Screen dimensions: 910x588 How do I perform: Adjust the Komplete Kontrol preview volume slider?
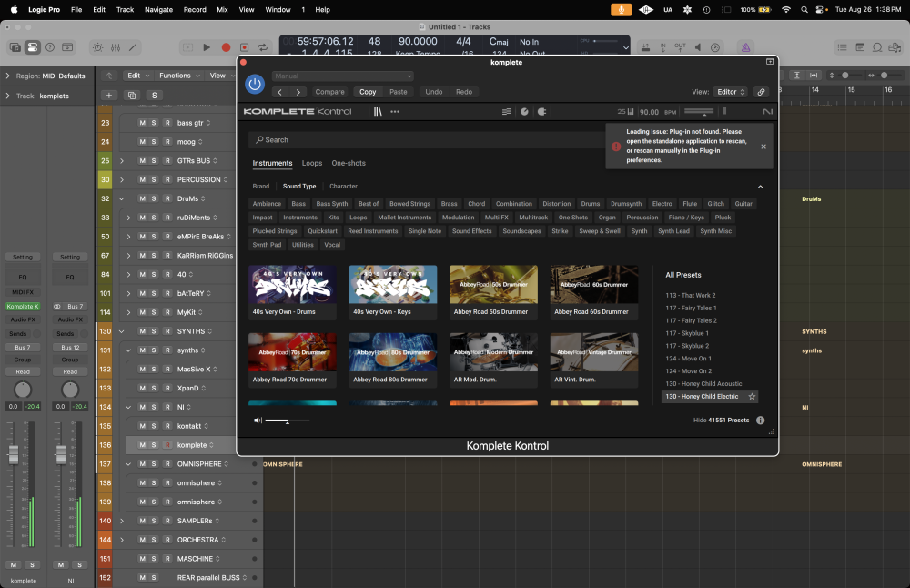tap(288, 421)
